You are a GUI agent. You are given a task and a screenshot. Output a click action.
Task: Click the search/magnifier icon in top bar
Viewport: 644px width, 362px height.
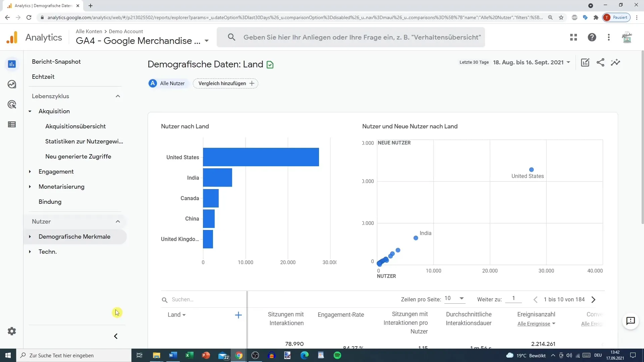click(231, 37)
